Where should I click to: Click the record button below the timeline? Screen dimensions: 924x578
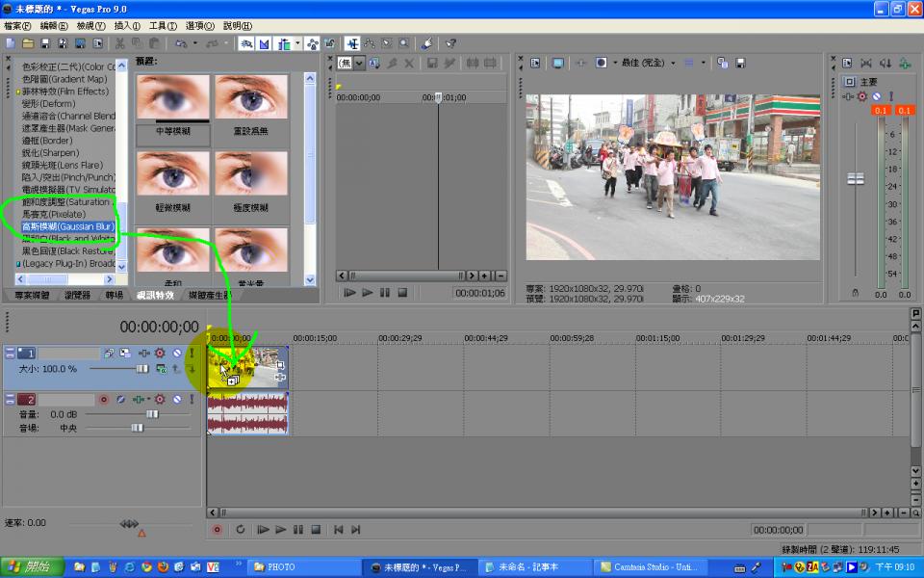217,529
